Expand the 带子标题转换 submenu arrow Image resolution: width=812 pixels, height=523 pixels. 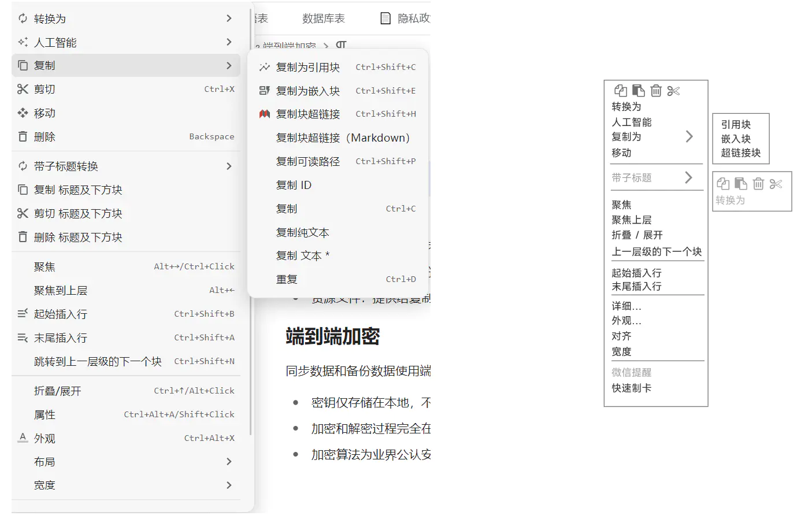point(229,166)
